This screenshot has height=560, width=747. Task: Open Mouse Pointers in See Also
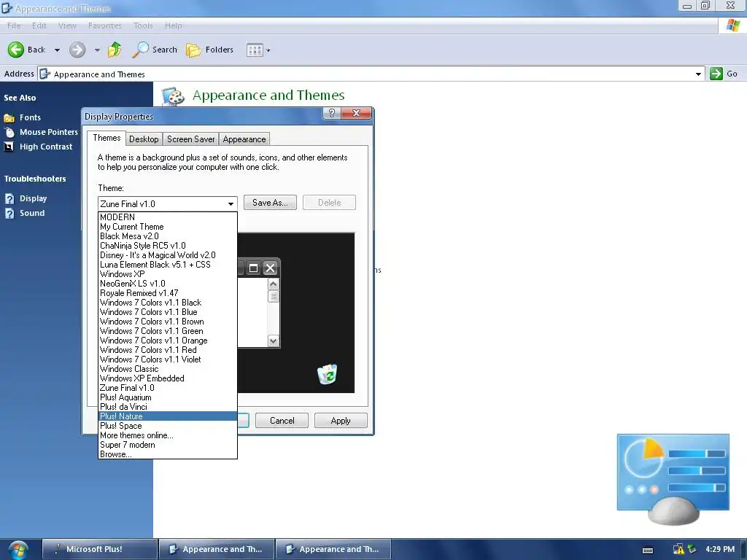(49, 132)
